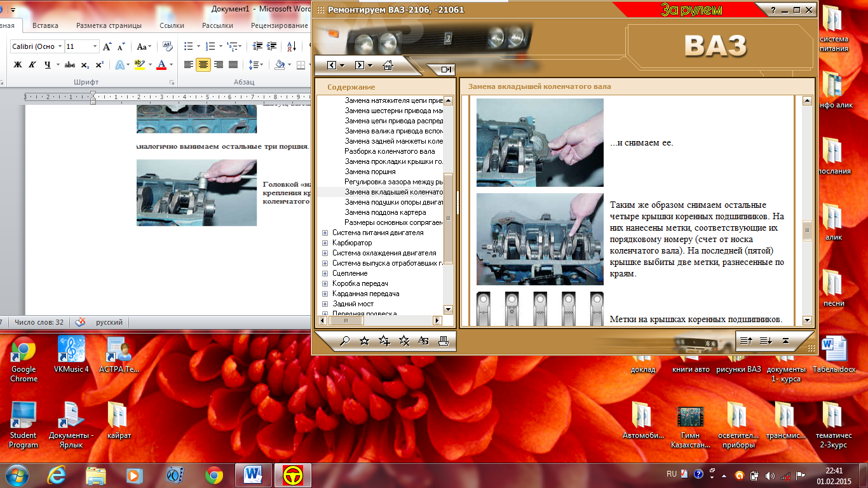Open the Разметка страницы ribbon tab
Screen dimensions: 868x488
pos(109,25)
